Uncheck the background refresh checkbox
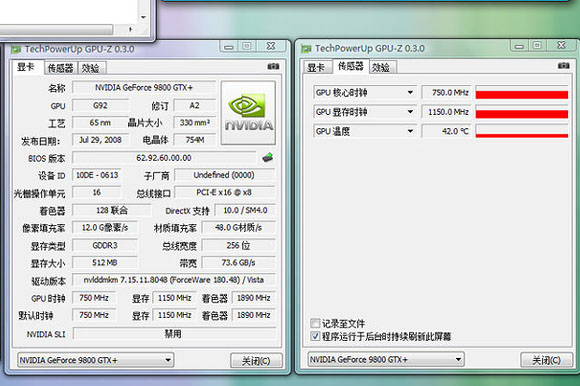580x386 pixels. (x=315, y=336)
